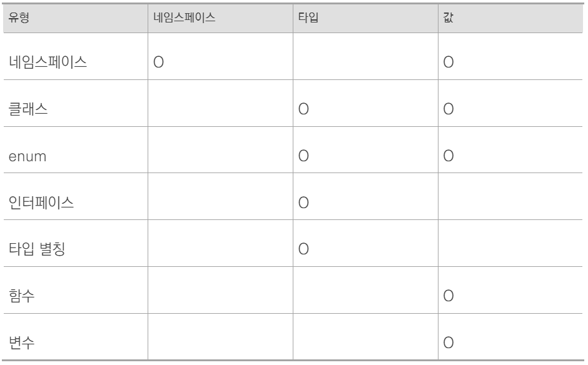Click the 타입 별칭 row label
This screenshot has height=365, width=588.
tap(37, 249)
